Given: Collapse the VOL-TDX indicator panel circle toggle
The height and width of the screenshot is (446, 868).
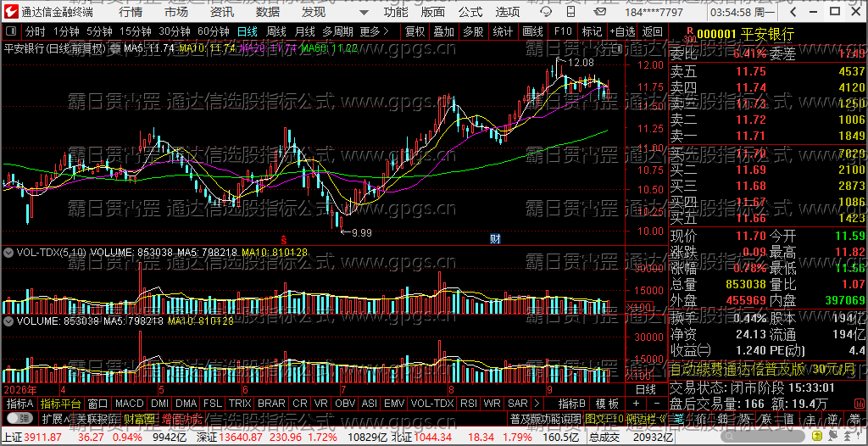Looking at the screenshot, I should pyautogui.click(x=8, y=253).
